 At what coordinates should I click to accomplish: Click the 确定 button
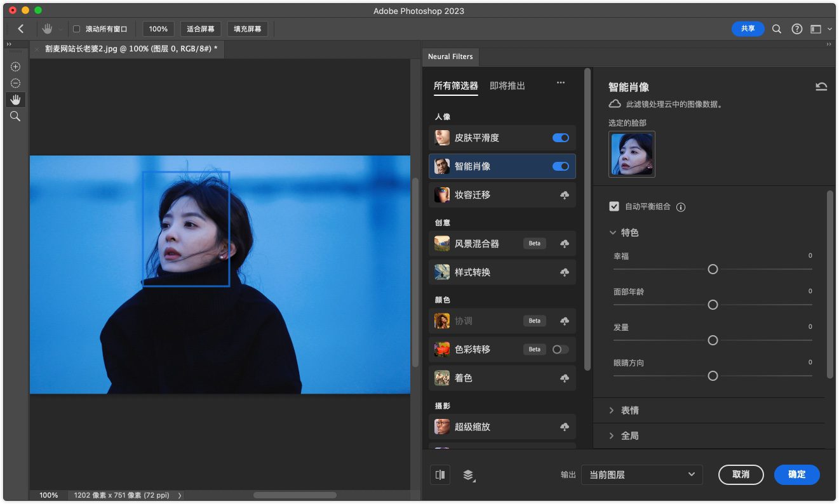[x=796, y=474]
